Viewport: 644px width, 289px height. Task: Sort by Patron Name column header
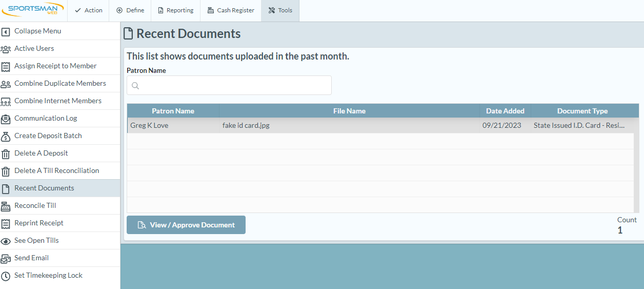point(173,111)
